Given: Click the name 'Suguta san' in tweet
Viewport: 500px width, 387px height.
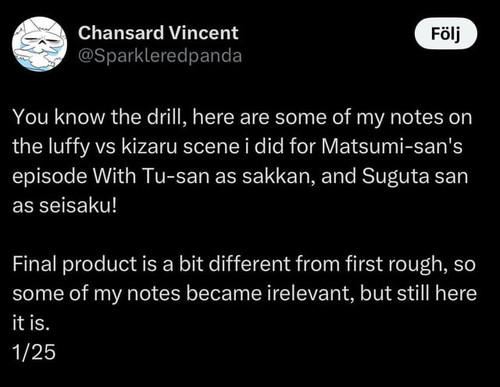Looking at the screenshot, I should point(415,176).
